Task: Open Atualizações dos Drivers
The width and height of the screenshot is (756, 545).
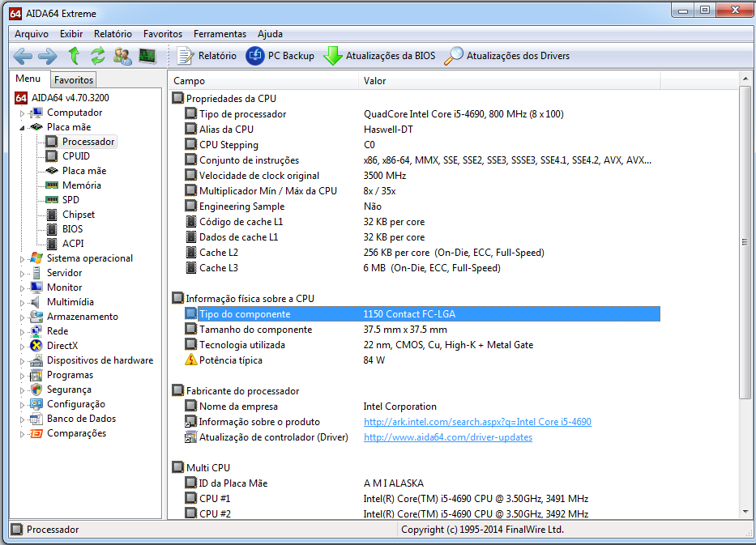Action: [x=506, y=56]
